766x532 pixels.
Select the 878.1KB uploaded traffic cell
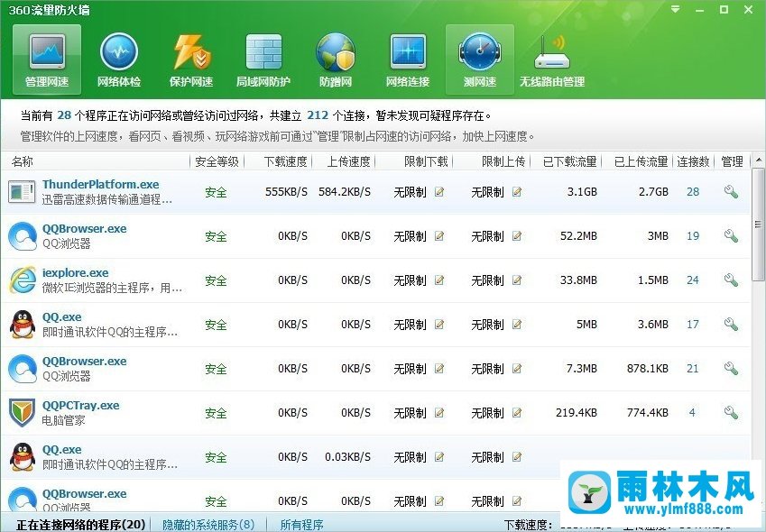click(x=648, y=369)
